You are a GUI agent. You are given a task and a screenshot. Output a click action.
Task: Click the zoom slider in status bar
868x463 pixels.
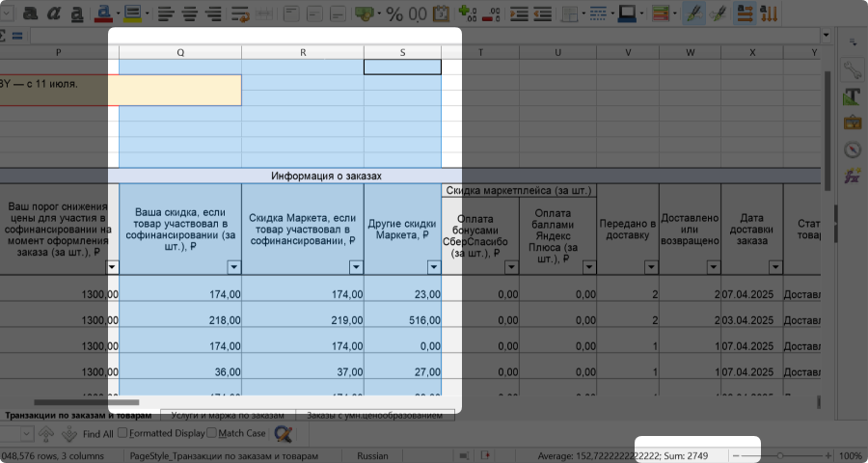tap(779, 455)
